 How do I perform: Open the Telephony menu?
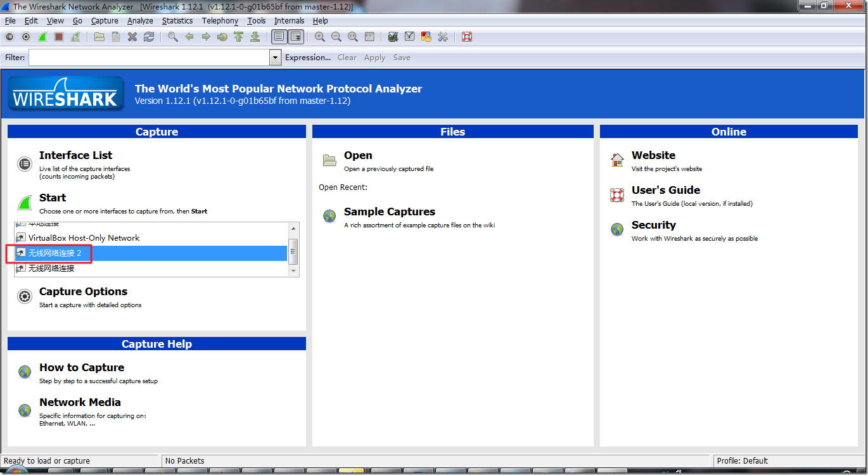[x=220, y=21]
